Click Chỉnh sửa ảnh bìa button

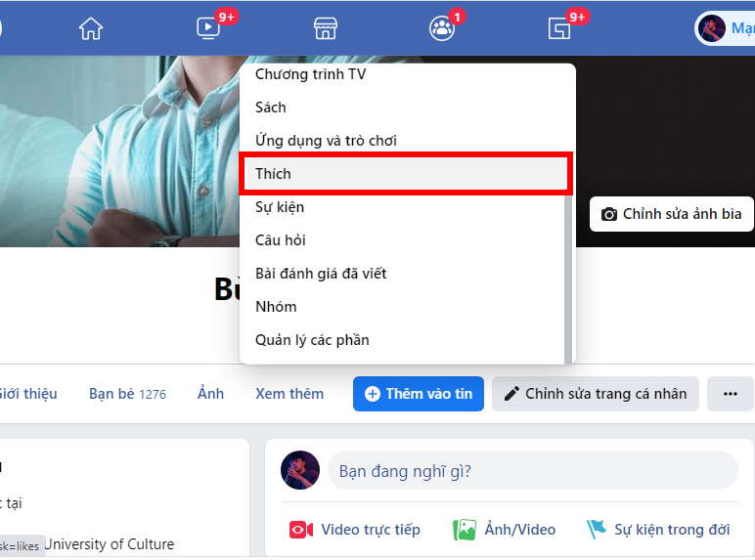(x=671, y=214)
